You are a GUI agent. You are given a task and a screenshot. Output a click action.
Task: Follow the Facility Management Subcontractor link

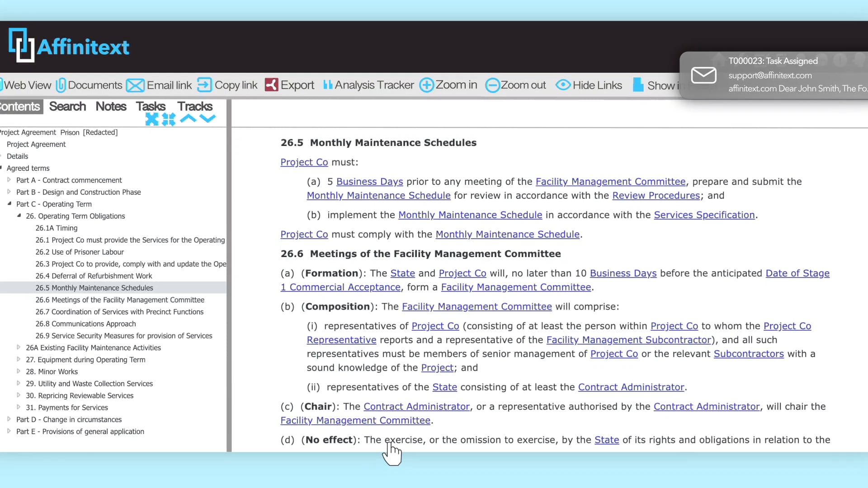click(x=629, y=340)
